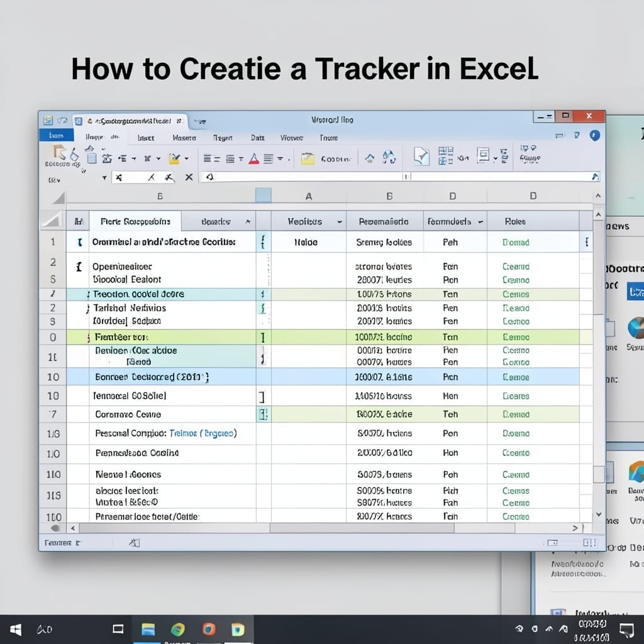Open the name box dropdown arrow

click(104, 178)
